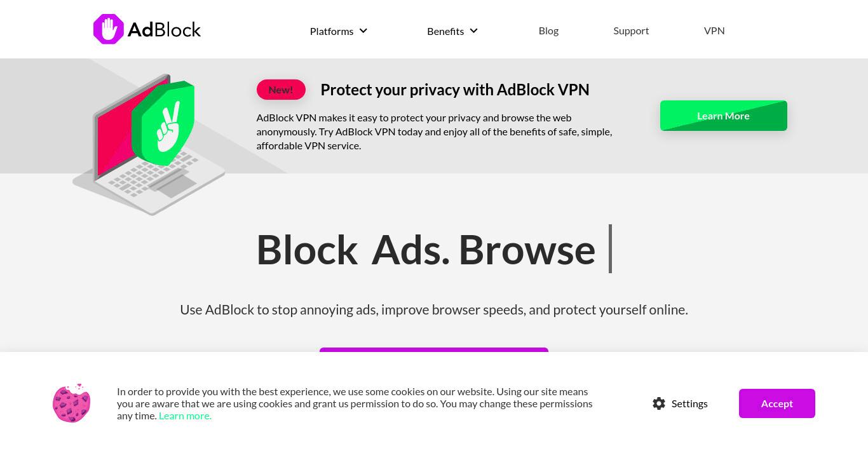The image size is (868, 460).
Task: Go to the Blog page
Action: coord(548,30)
